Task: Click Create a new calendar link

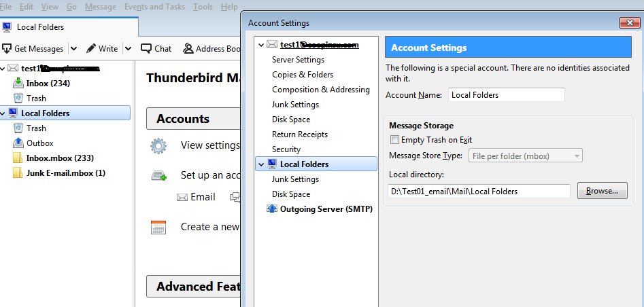Action: (210, 227)
